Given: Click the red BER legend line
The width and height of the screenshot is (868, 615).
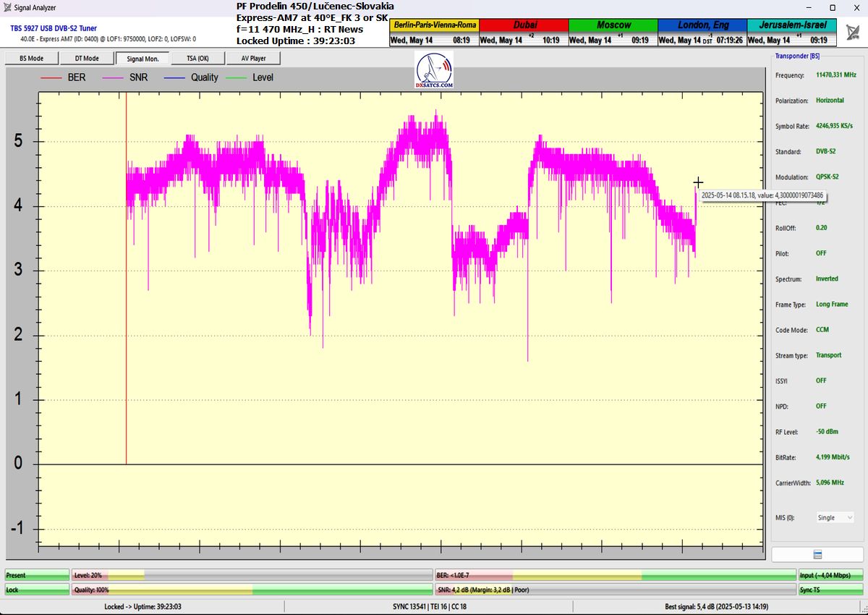Looking at the screenshot, I should coord(51,77).
